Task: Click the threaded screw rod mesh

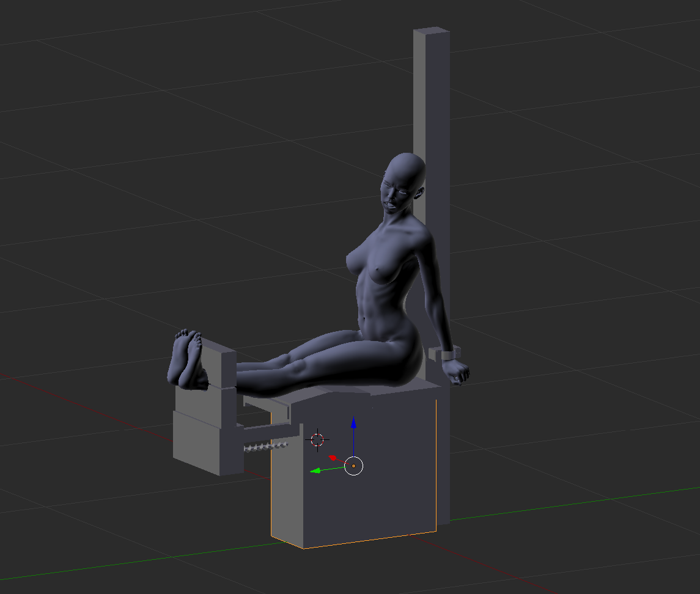Action: (x=266, y=447)
